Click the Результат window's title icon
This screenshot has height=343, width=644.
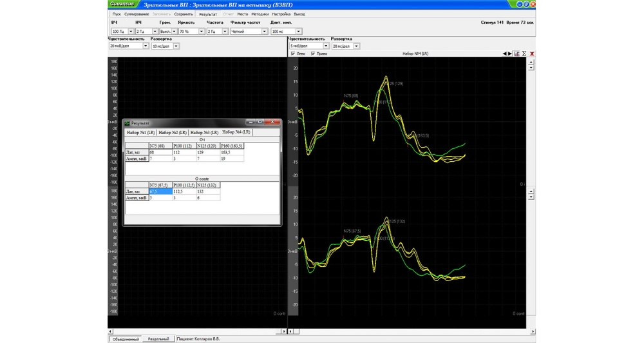127,122
